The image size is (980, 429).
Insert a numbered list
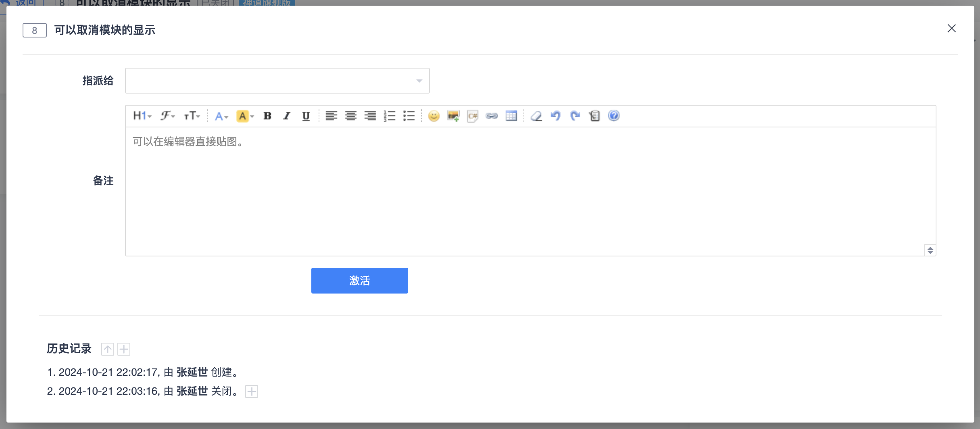(390, 116)
